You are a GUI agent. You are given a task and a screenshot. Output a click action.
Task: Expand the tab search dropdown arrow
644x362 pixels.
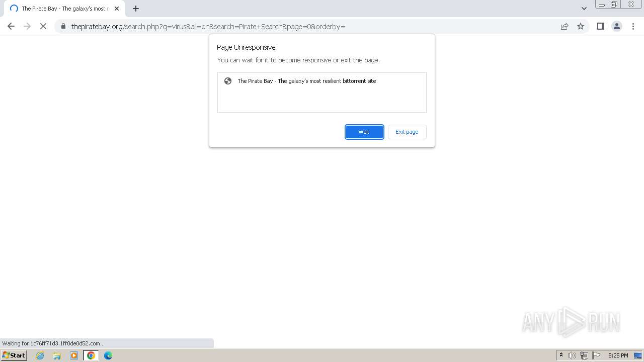584,9
